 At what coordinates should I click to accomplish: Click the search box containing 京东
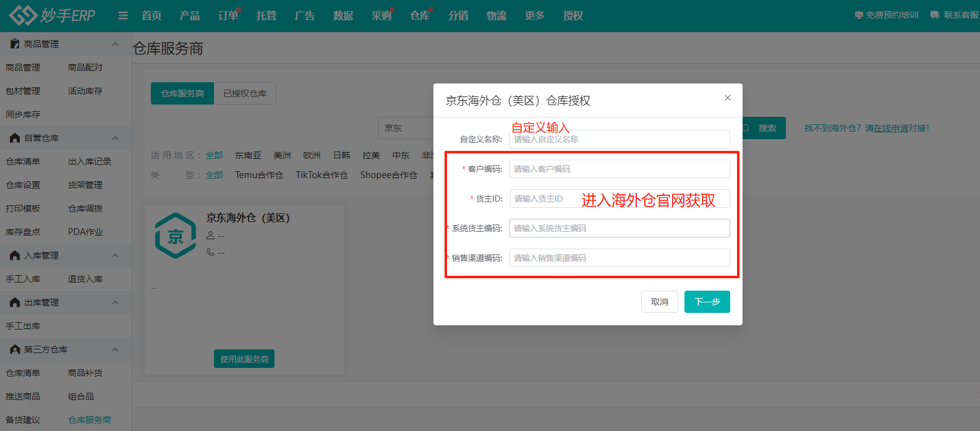[406, 128]
